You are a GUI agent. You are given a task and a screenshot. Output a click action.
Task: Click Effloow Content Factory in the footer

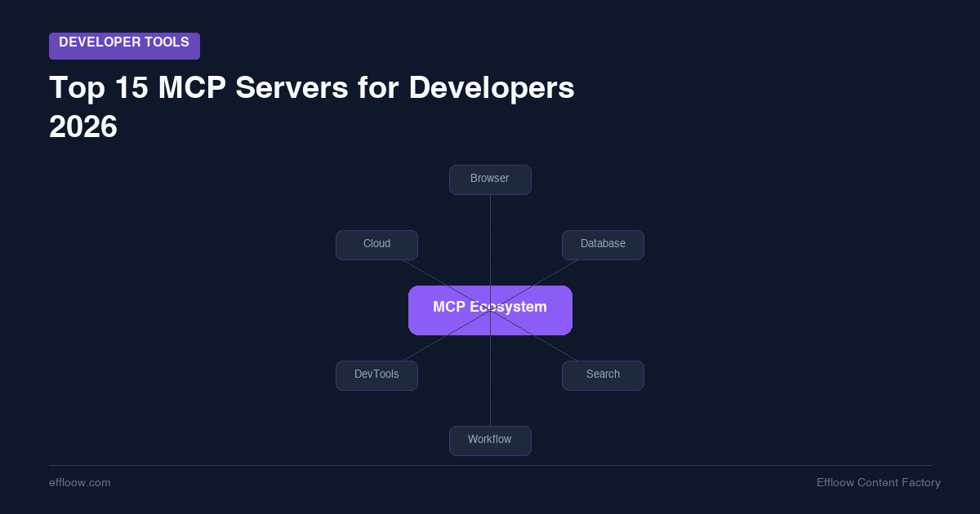coord(878,483)
